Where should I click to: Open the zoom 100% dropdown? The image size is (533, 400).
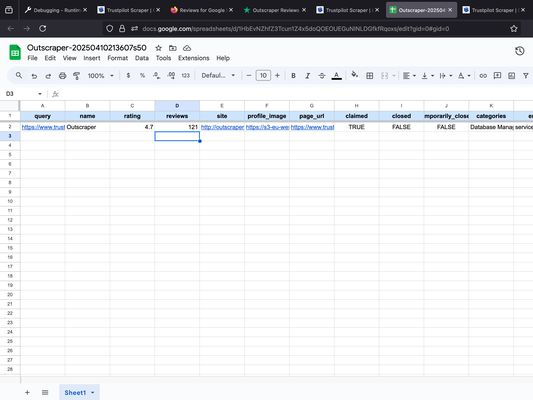tap(101, 75)
